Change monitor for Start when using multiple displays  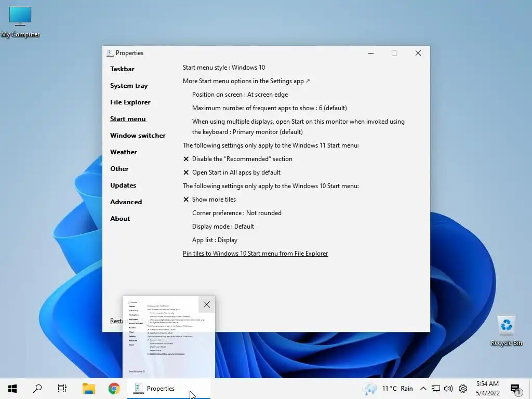[298, 127]
